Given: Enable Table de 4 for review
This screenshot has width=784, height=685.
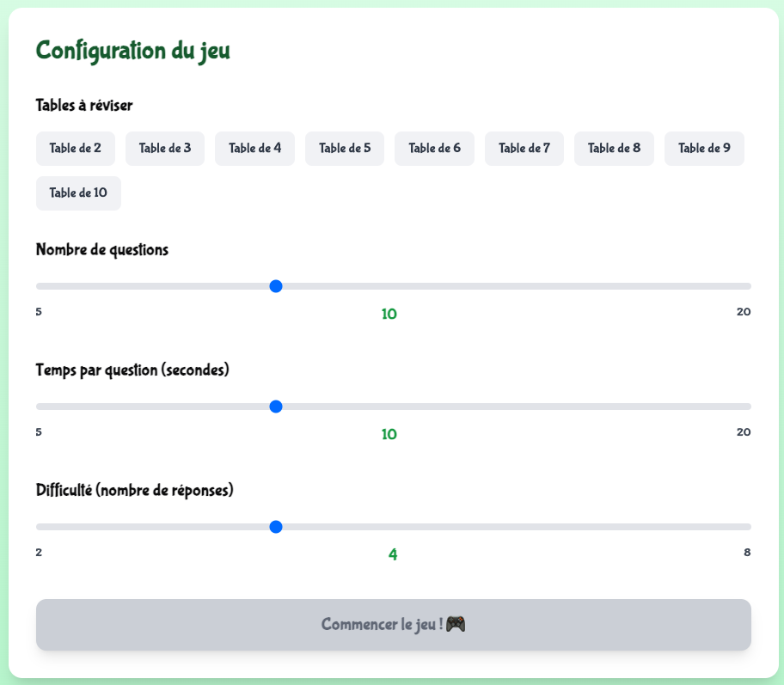Looking at the screenshot, I should coord(254,149).
